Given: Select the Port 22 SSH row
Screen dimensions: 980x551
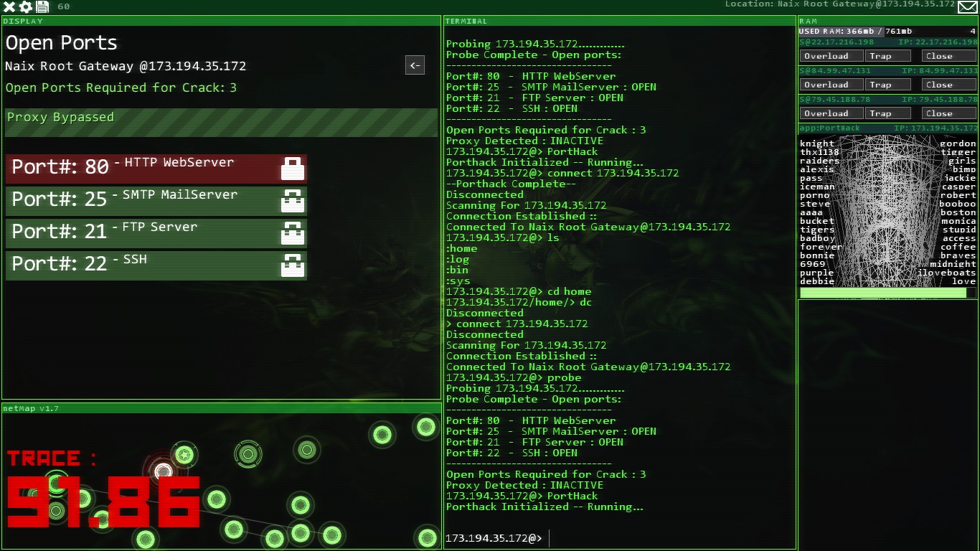Looking at the screenshot, I should (x=156, y=265).
